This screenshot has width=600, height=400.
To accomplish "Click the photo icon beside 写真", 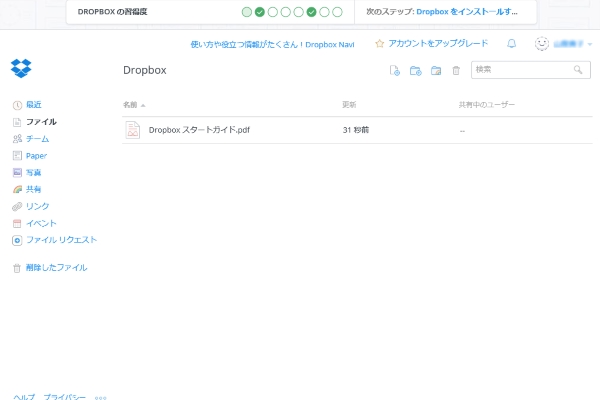I will pos(17,172).
